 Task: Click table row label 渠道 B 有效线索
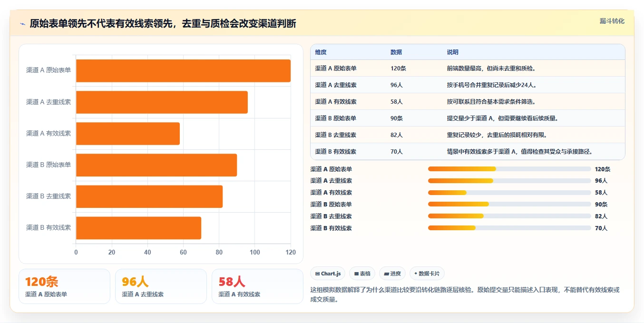pos(336,152)
